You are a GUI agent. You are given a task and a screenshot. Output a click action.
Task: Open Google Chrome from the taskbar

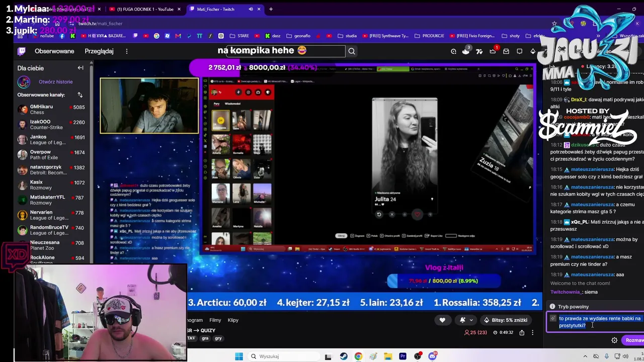click(x=358, y=356)
